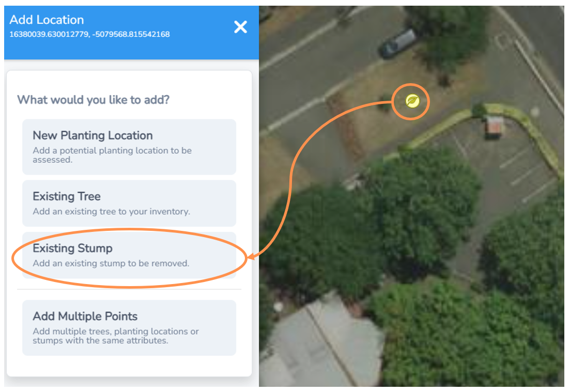Click the coordinates text under Add Location

pyautogui.click(x=89, y=34)
